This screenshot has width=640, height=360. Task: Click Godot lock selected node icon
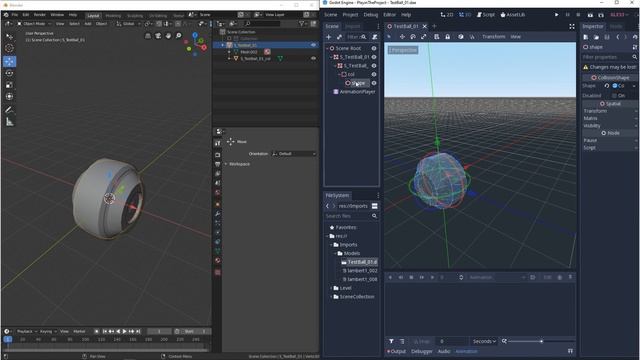[447, 37]
